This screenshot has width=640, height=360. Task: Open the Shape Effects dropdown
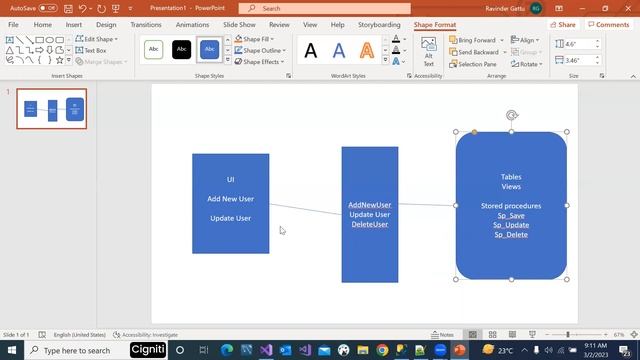[x=259, y=62]
